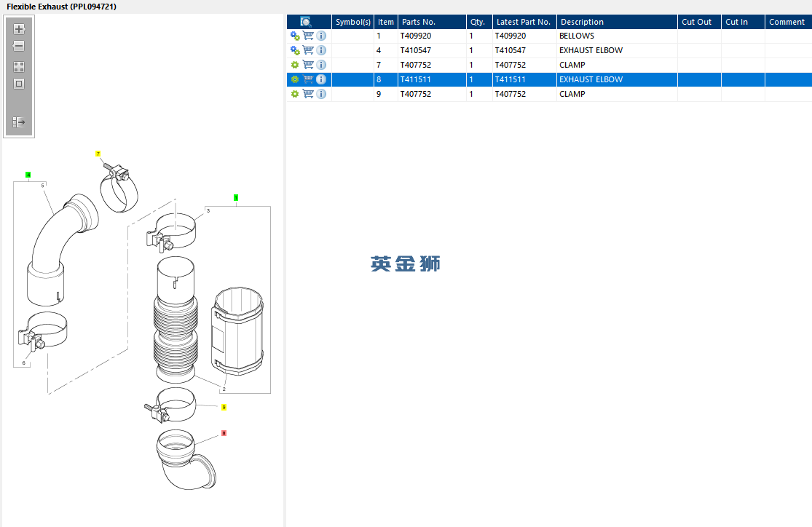Select callout 7 in the diagram
The image size is (812, 527).
coord(98,154)
